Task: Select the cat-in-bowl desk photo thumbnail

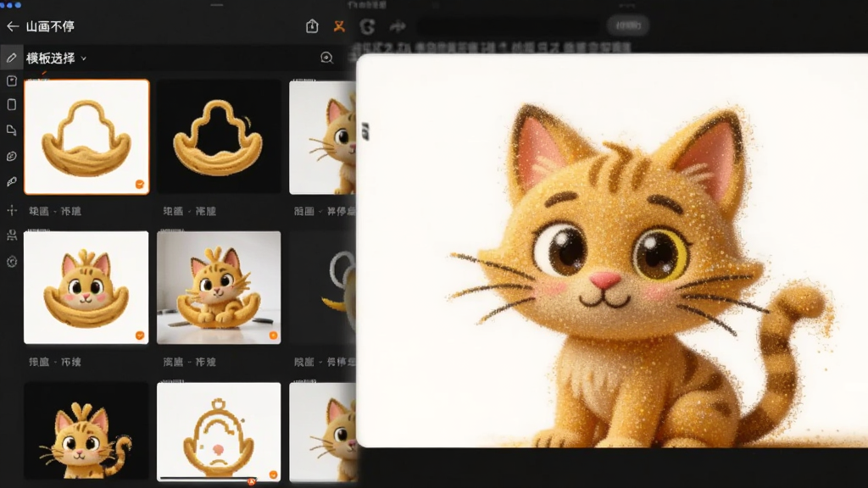Action: [219, 288]
